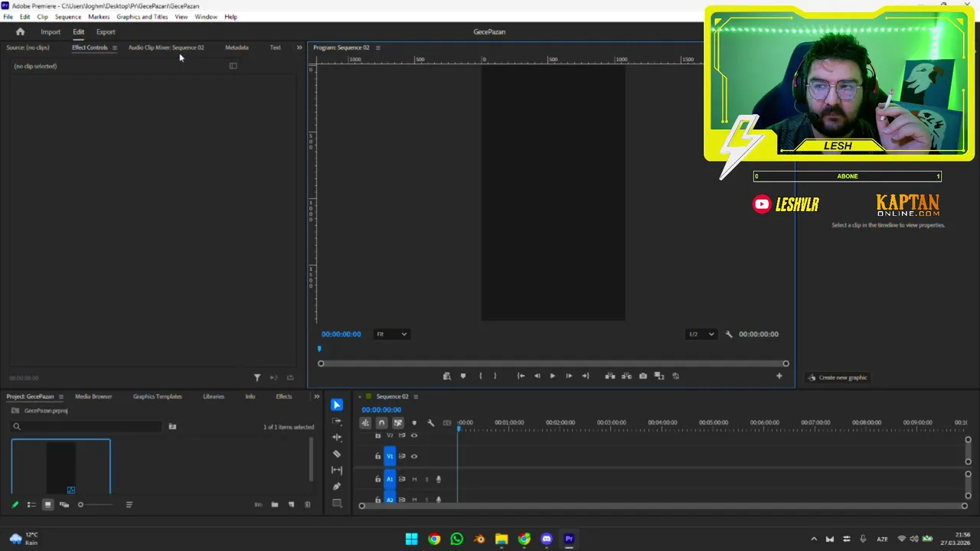This screenshot has width=980, height=551.
Task: Switch to Effects tab
Action: coord(284,396)
